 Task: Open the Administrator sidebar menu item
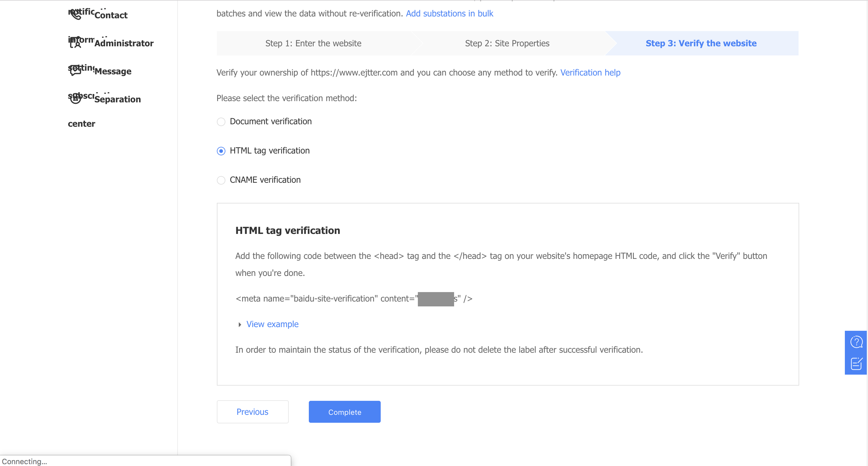tap(124, 43)
